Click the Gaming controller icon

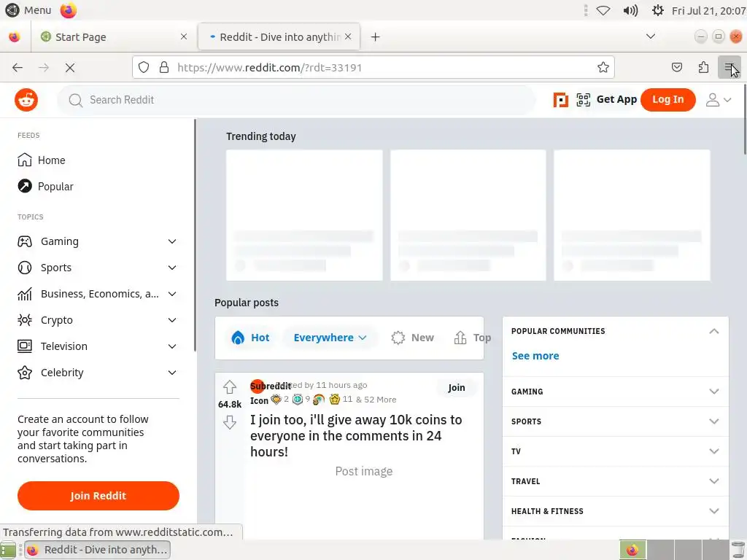(x=25, y=241)
